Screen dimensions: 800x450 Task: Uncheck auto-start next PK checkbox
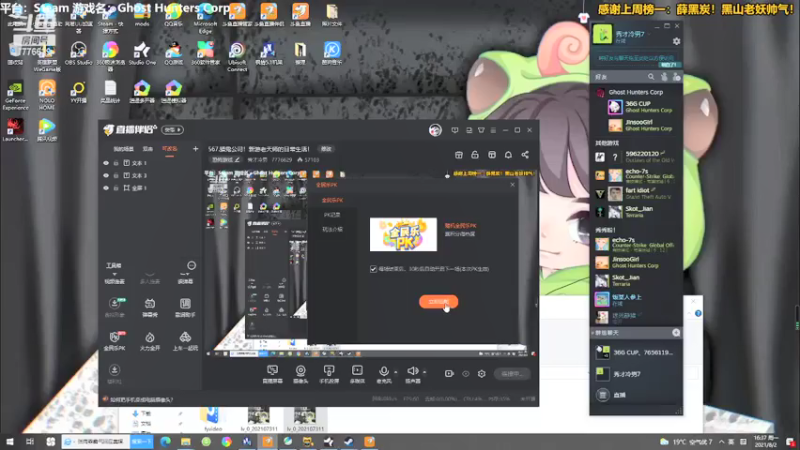373,269
